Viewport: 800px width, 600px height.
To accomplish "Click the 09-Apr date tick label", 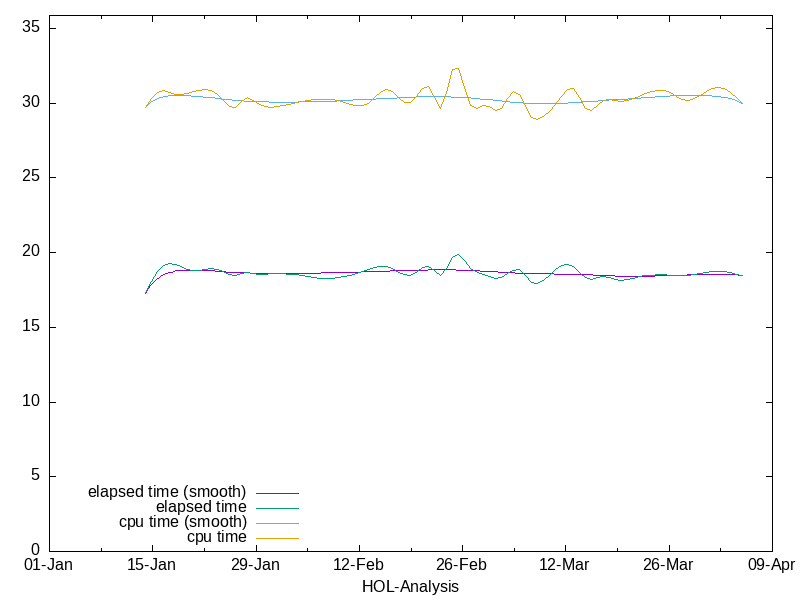I will pos(770,565).
